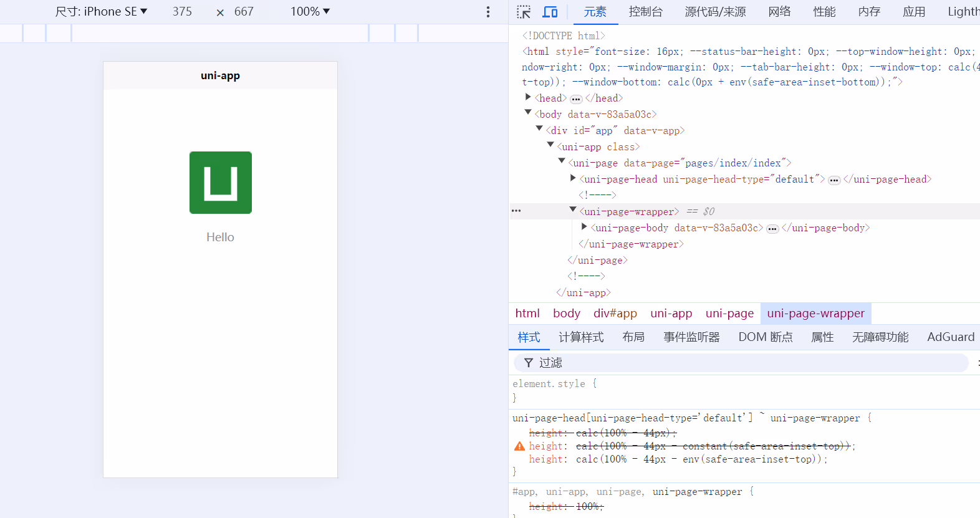Switch to the 控制台 tab
Viewport: 980px width, 518px height.
point(646,12)
